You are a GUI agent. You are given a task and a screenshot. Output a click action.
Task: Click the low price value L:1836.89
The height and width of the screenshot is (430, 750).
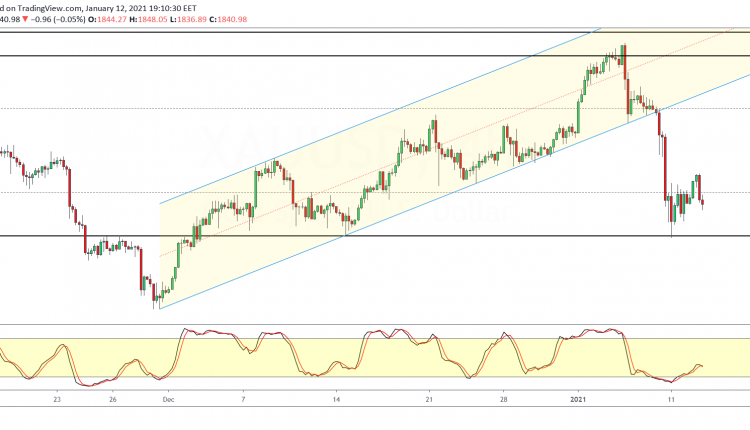coord(188,19)
